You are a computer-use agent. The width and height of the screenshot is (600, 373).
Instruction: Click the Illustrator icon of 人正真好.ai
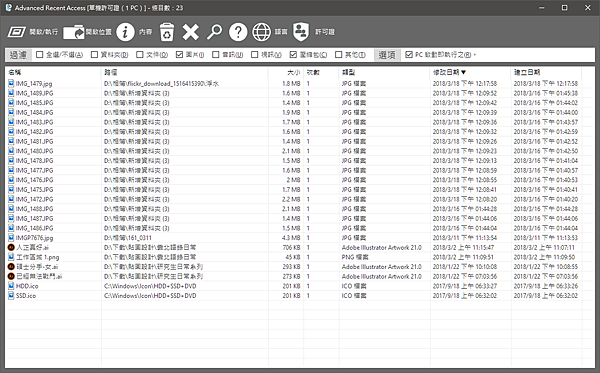click(11, 248)
